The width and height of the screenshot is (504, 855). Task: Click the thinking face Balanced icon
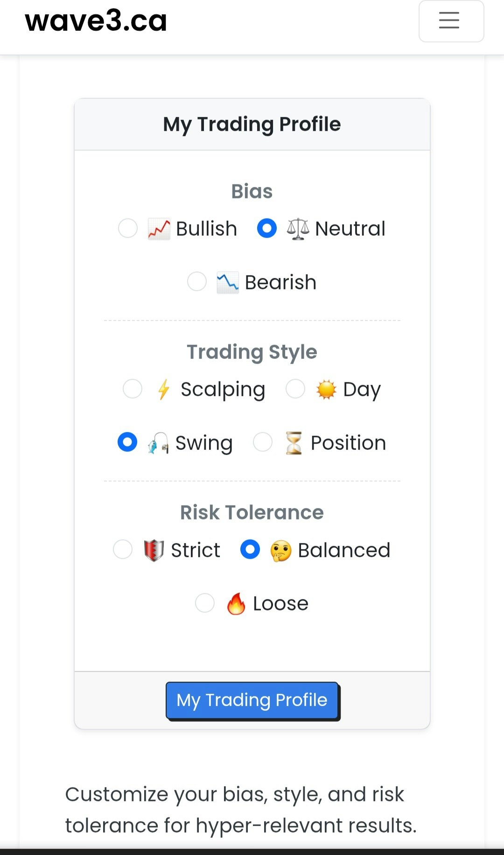point(281,550)
